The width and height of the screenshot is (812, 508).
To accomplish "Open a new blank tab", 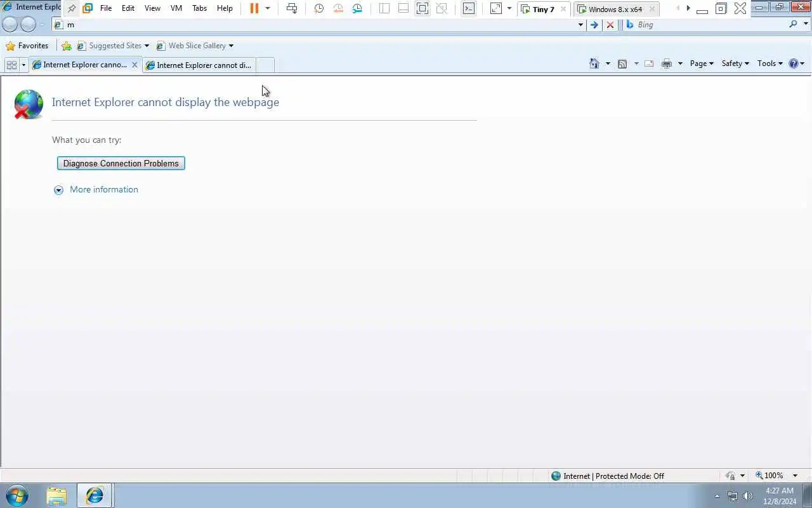I will coord(265,65).
